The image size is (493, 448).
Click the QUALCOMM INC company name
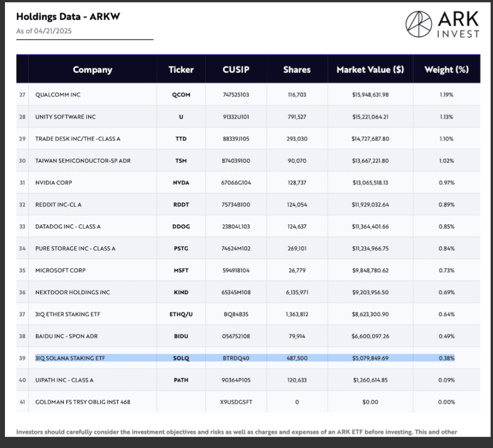coord(58,95)
